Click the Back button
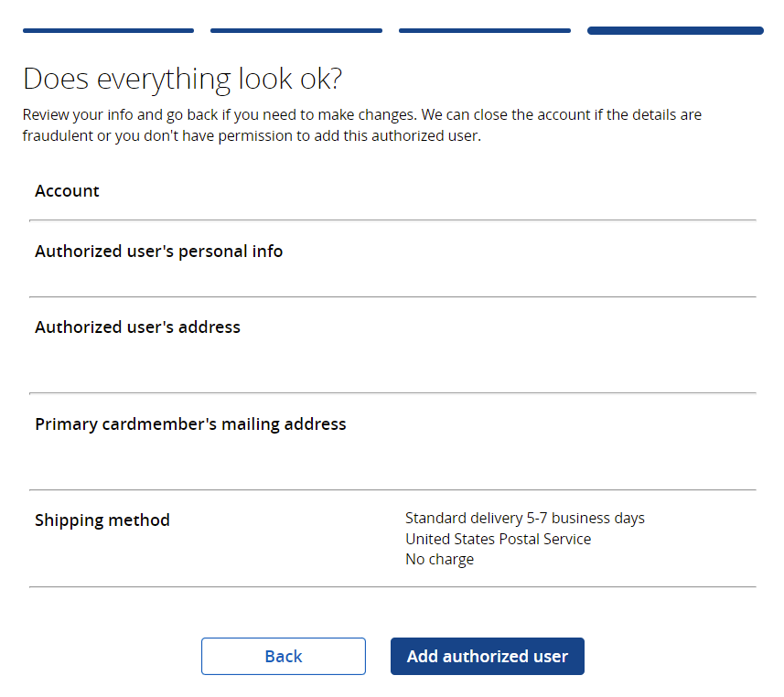 pos(283,656)
